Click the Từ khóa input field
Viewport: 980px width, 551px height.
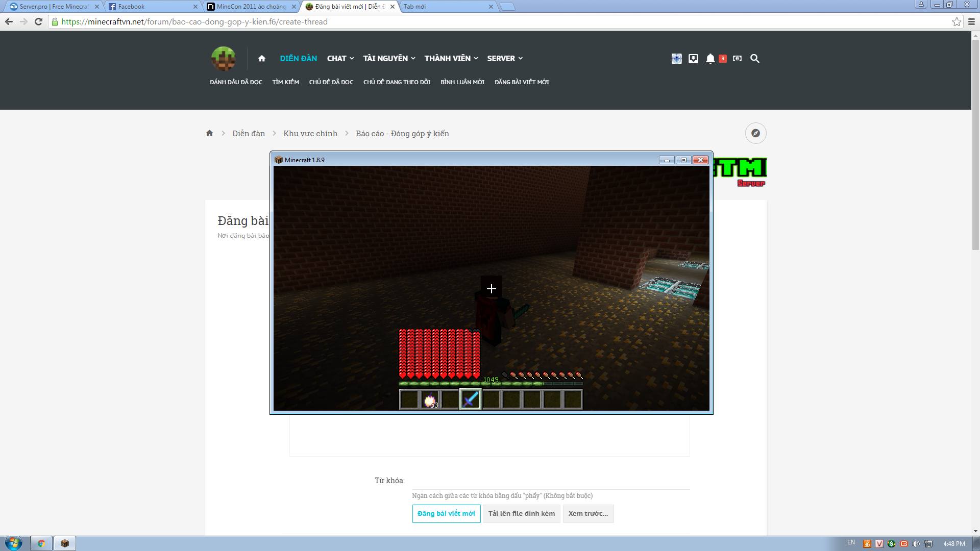[550, 481]
